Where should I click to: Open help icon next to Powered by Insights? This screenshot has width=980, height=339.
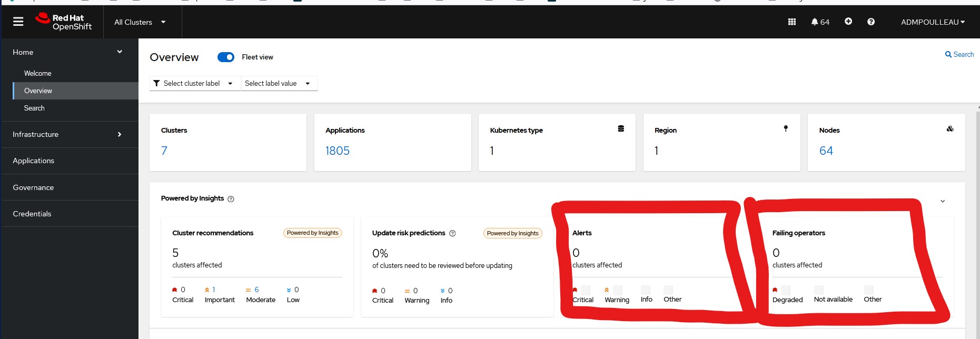pos(231,199)
